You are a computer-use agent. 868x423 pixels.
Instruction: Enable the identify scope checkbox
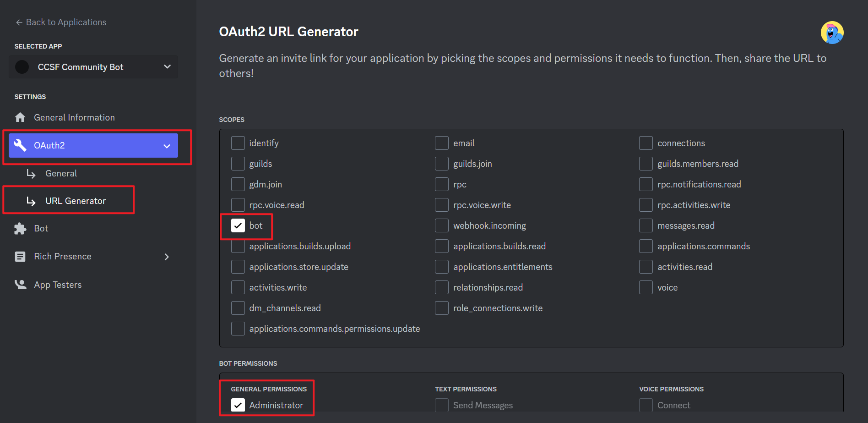[x=238, y=143]
